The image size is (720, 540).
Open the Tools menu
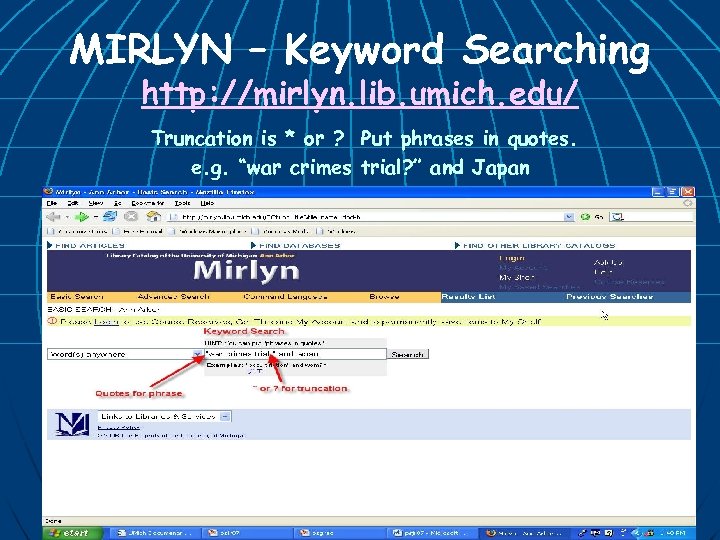point(182,203)
